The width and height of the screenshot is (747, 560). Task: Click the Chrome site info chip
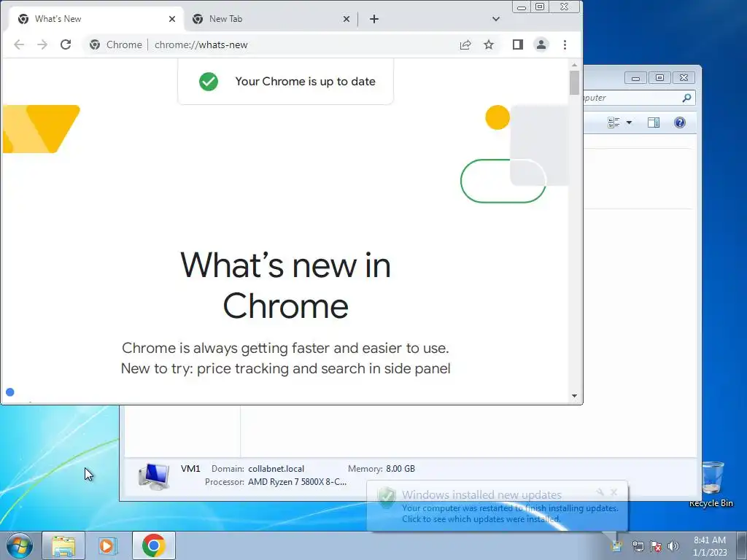coord(116,44)
